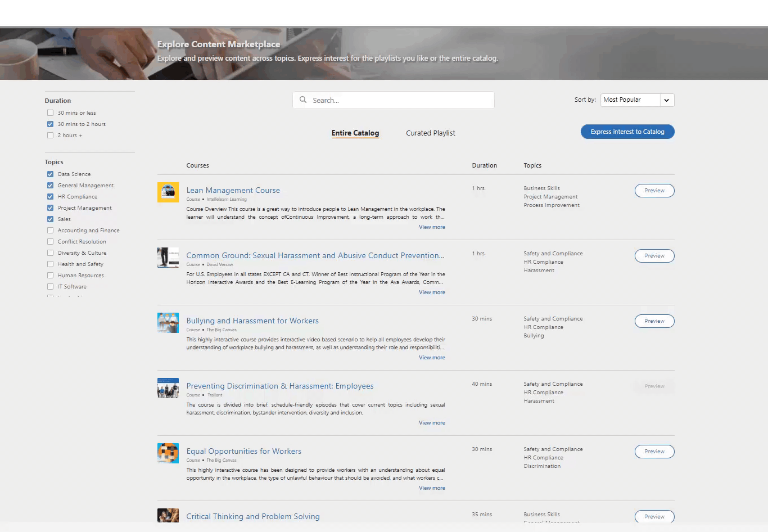
Task: Preview Equal Opportunities for Workers
Action: tap(654, 452)
